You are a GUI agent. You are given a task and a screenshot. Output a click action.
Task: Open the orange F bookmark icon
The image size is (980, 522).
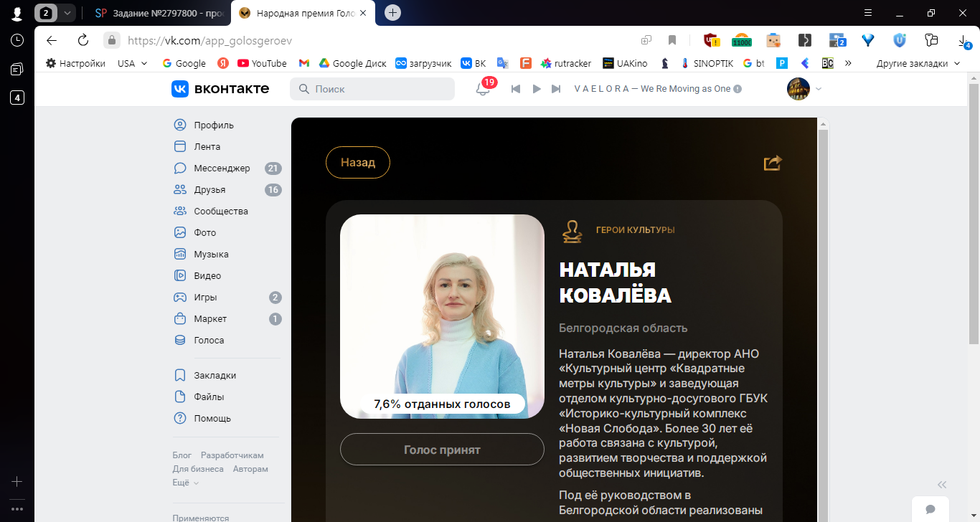pyautogui.click(x=526, y=63)
